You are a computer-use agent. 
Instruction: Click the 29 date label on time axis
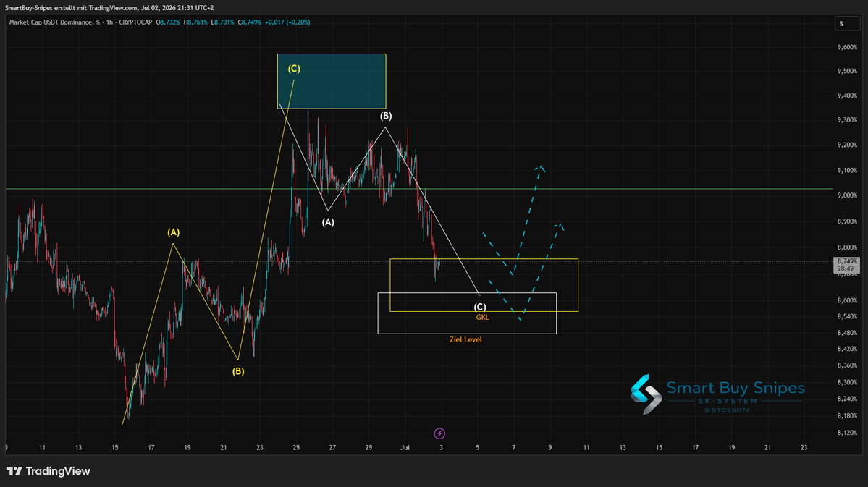[368, 448]
